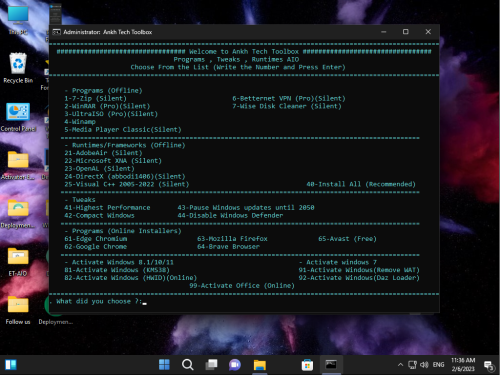
Task: Click '42-Compact Windows' text
Action: pyautogui.click(x=99, y=215)
